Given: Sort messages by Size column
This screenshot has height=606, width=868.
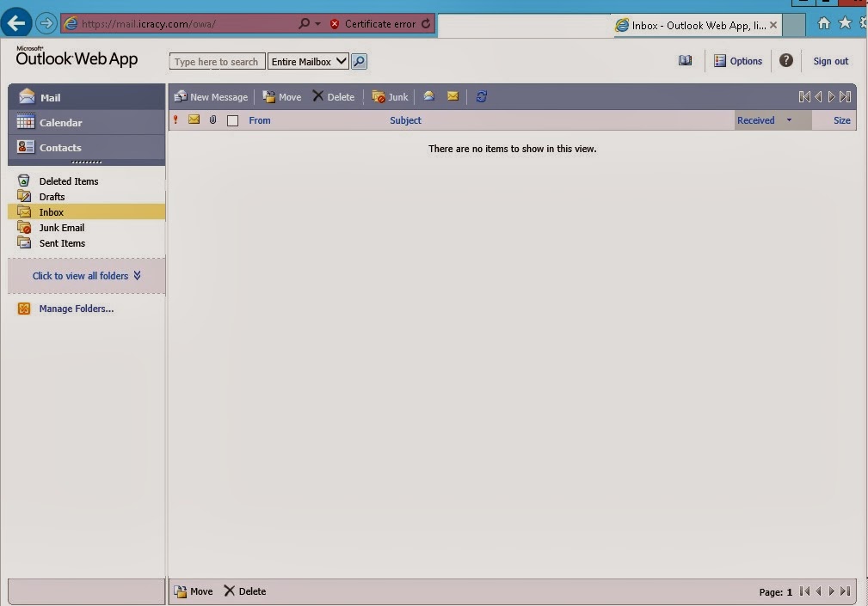Looking at the screenshot, I should click(x=841, y=120).
